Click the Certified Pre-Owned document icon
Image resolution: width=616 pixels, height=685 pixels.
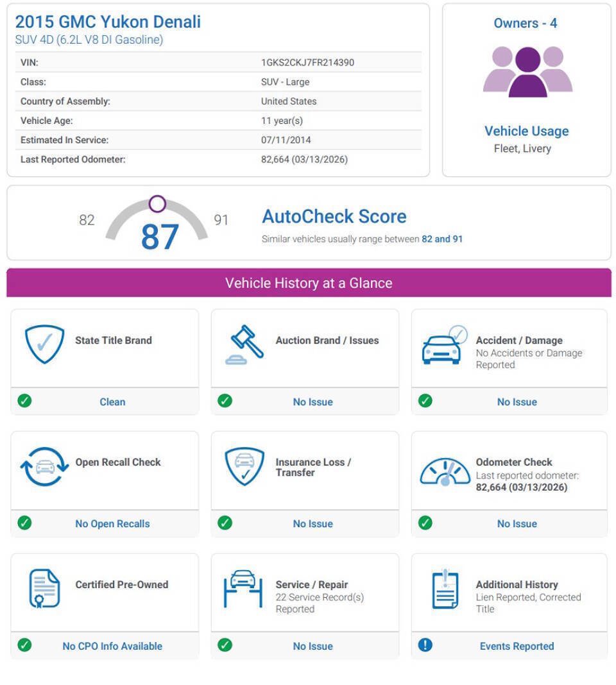(x=44, y=588)
